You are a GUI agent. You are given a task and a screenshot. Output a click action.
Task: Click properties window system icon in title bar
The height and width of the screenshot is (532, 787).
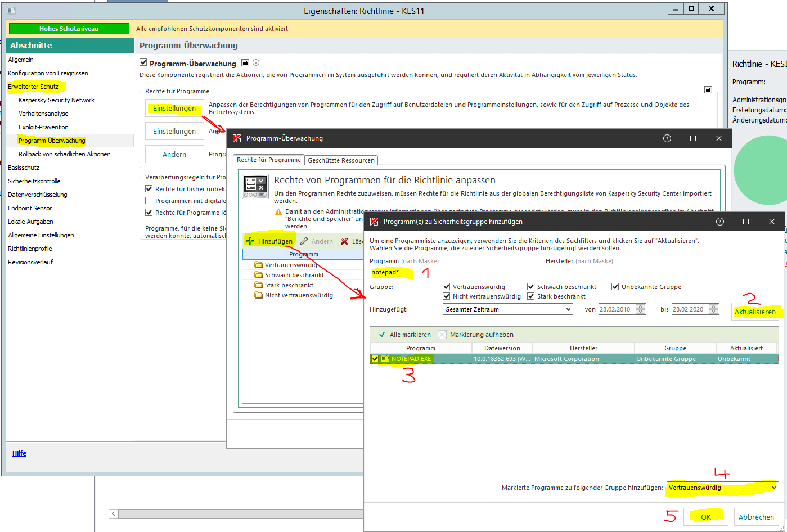point(11,11)
